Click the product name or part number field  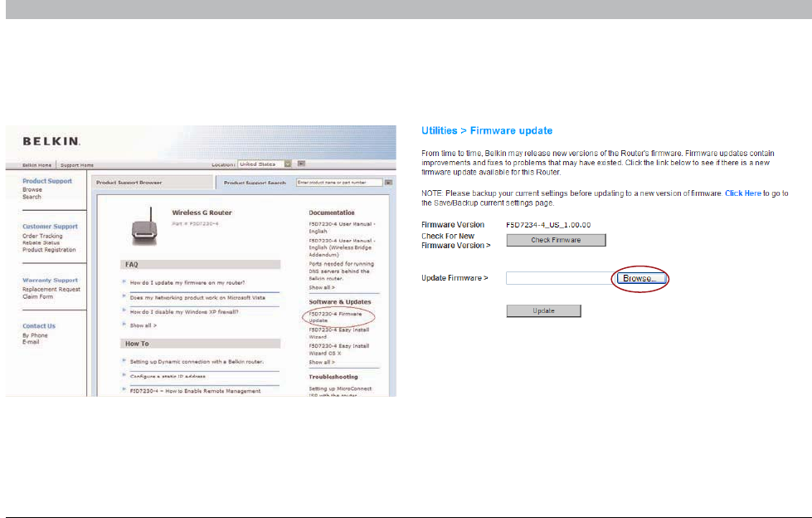click(x=339, y=183)
